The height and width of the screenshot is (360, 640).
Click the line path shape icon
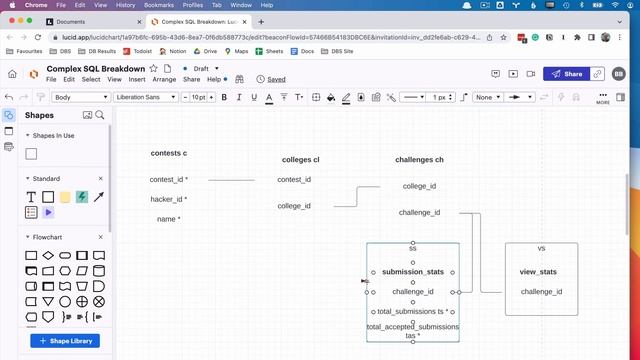tap(464, 97)
